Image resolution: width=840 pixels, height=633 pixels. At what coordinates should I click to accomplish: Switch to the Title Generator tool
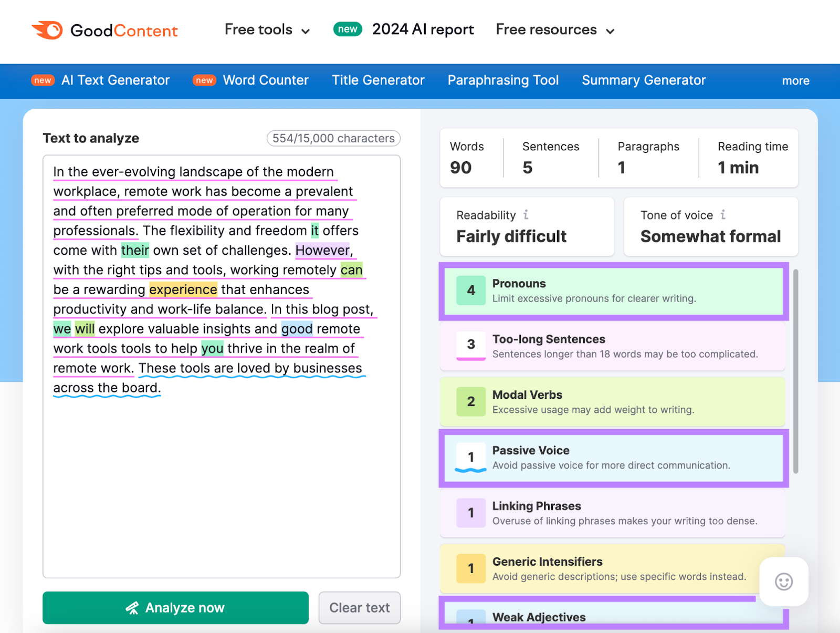point(378,80)
